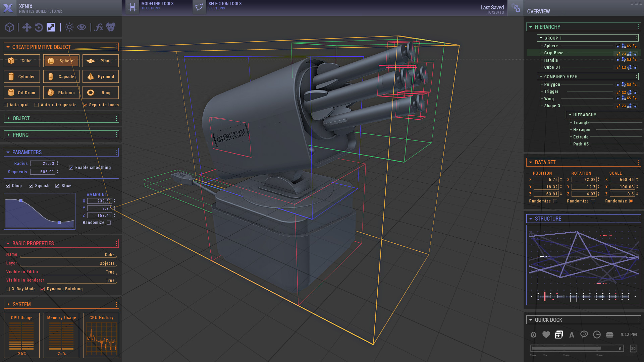The width and height of the screenshot is (644, 362).
Task: Create a Cylinder primitive
Action: pos(22,77)
